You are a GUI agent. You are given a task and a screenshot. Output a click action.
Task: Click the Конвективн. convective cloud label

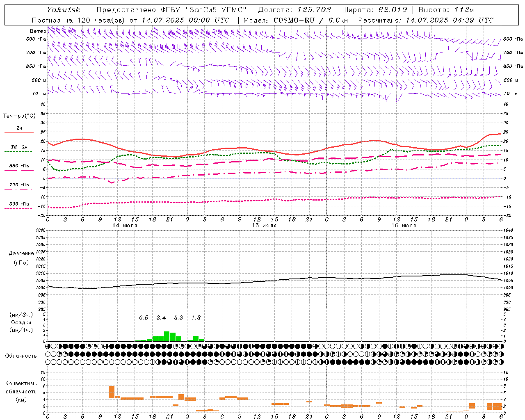(x=21, y=383)
